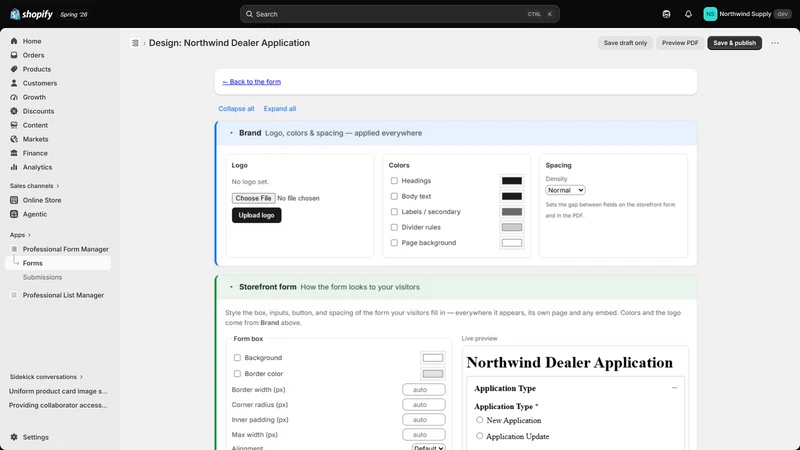This screenshot has height=450, width=800.
Task: Click the Online Store icon
Action: click(x=14, y=200)
